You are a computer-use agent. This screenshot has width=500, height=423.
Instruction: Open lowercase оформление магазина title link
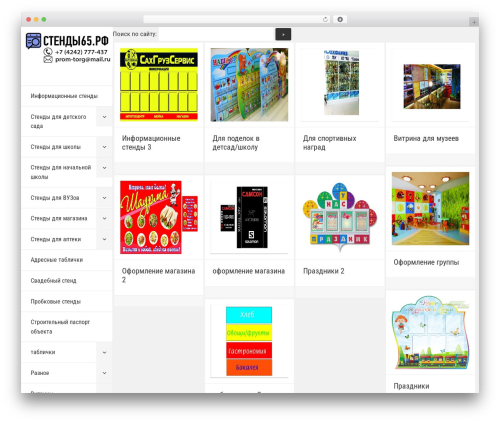tap(249, 271)
